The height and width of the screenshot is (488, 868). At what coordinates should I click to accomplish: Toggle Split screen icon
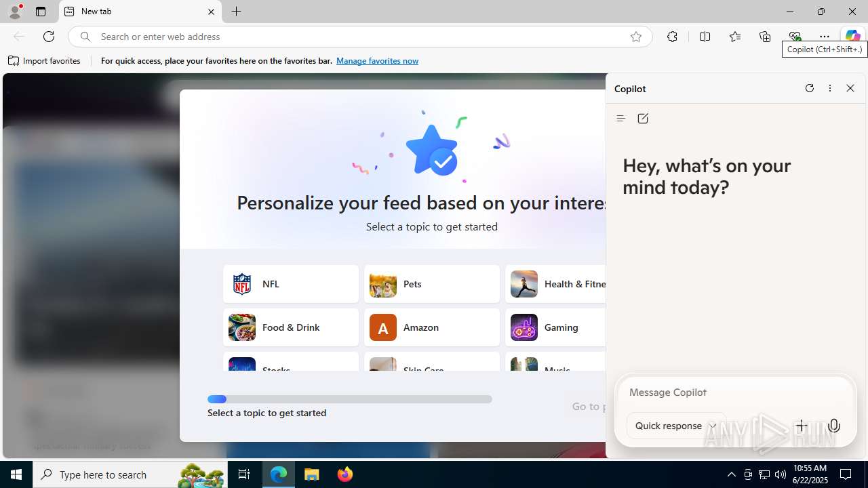[705, 37]
